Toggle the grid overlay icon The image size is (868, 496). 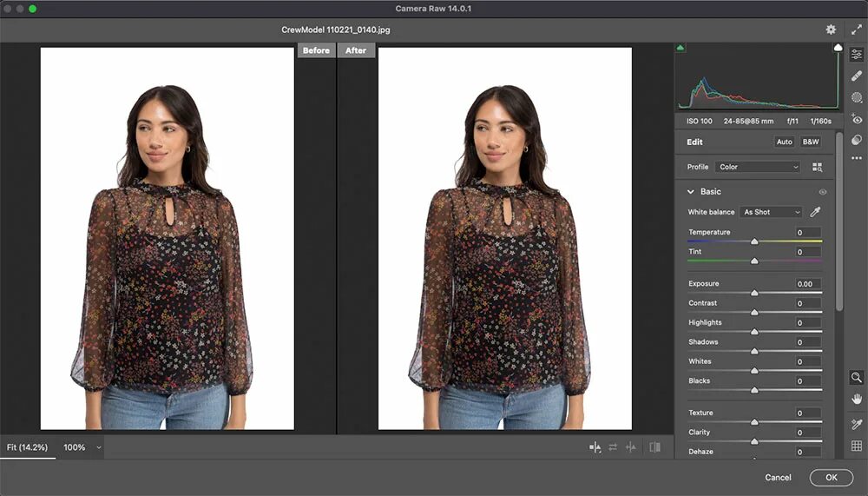[857, 446]
